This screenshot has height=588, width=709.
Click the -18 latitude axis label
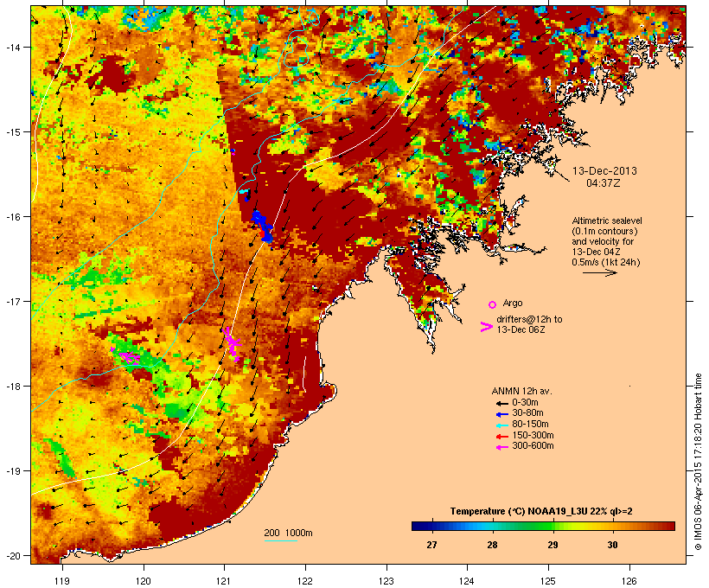(13, 387)
